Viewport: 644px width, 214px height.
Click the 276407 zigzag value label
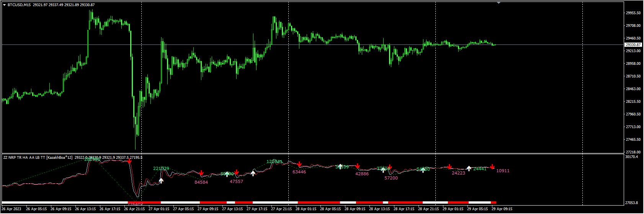click(135, 204)
